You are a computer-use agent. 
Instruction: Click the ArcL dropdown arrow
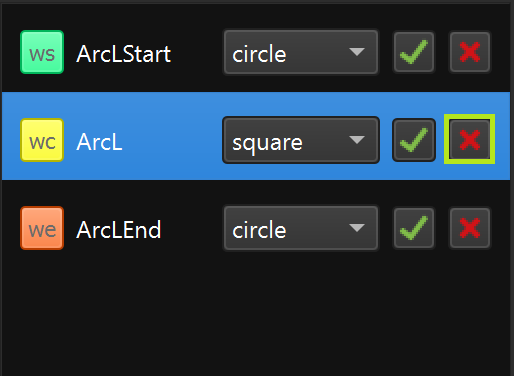coord(357,140)
